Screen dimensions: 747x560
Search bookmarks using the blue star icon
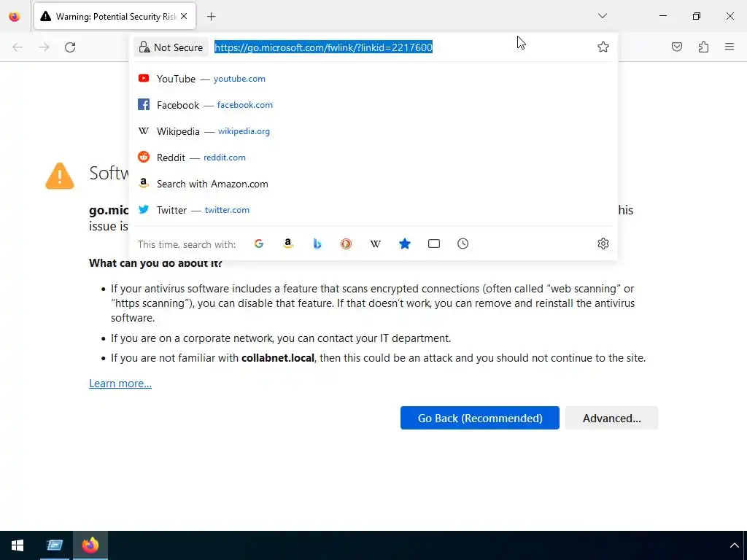click(x=404, y=244)
